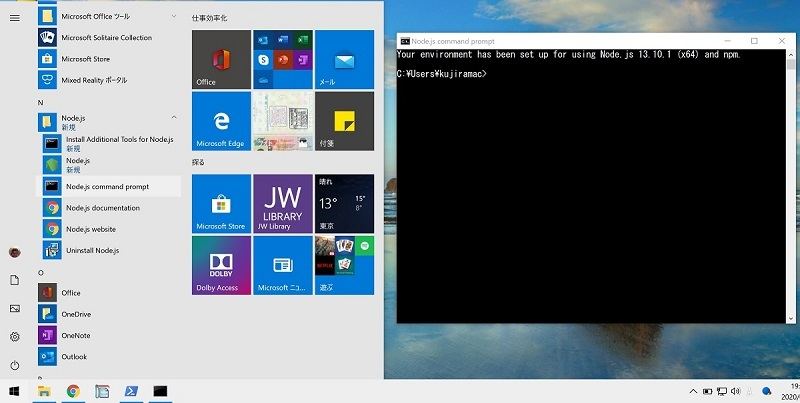The height and width of the screenshot is (403, 800).
Task: Open the Office apps group tile
Action: pyautogui.click(x=283, y=59)
